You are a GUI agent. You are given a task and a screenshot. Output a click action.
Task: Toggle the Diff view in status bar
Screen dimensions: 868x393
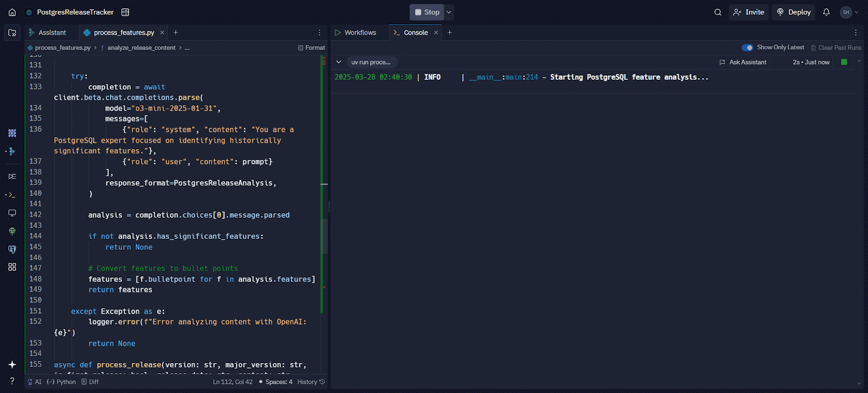pyautogui.click(x=90, y=382)
